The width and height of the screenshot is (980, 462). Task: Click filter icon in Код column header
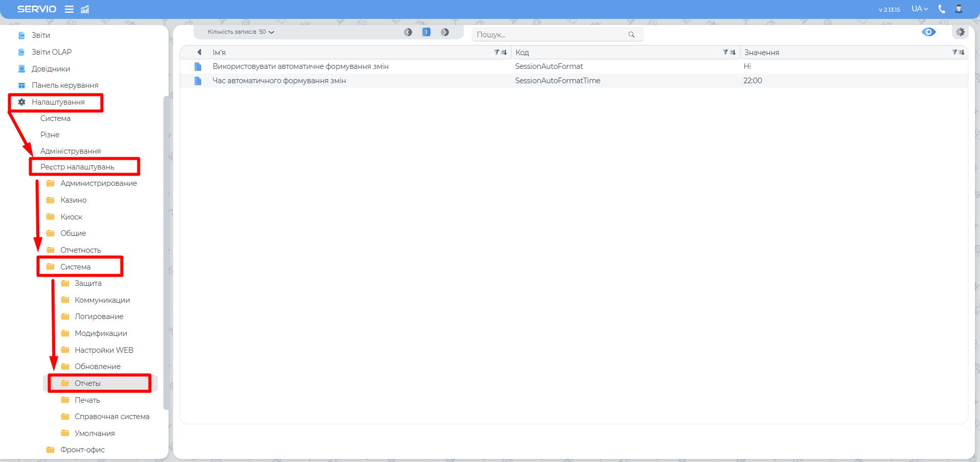[725, 52]
